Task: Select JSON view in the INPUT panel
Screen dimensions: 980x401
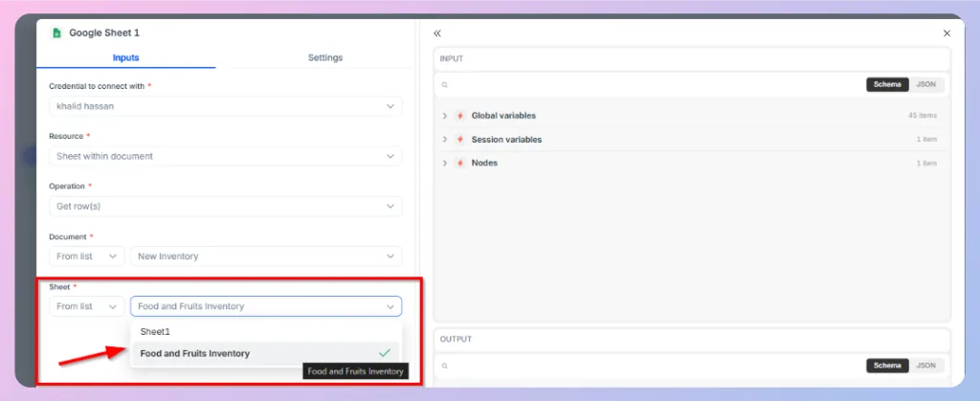Action: click(926, 84)
